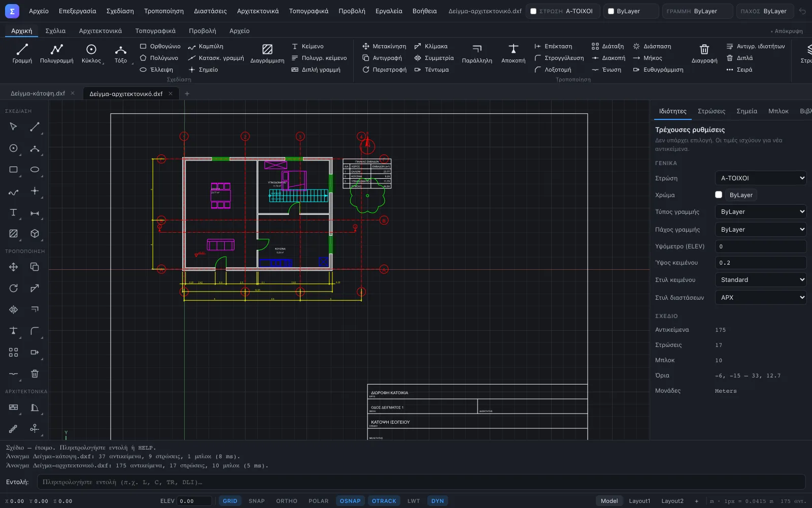Insert text with the Κείμενο tool

[x=307, y=46]
